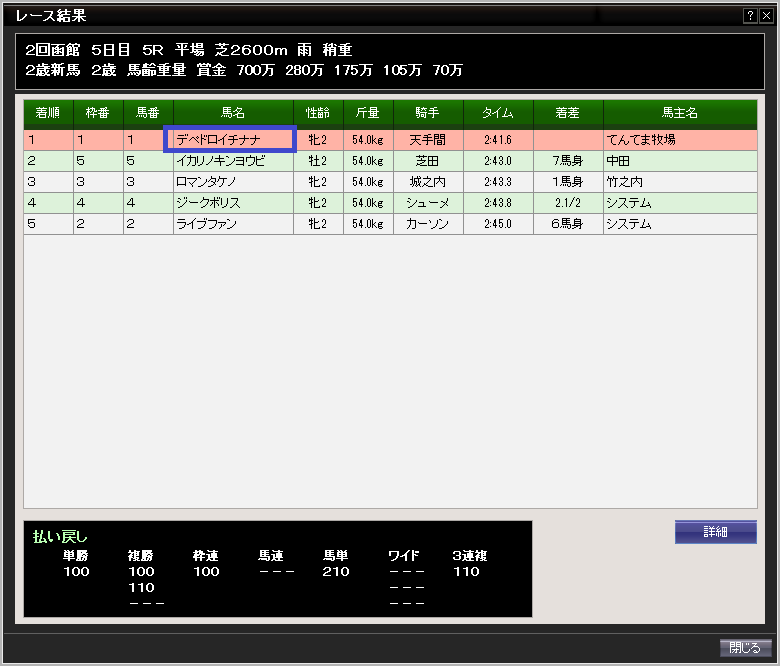Click the 性齢 column header
Viewport: 780px width, 666px height.
click(318, 113)
